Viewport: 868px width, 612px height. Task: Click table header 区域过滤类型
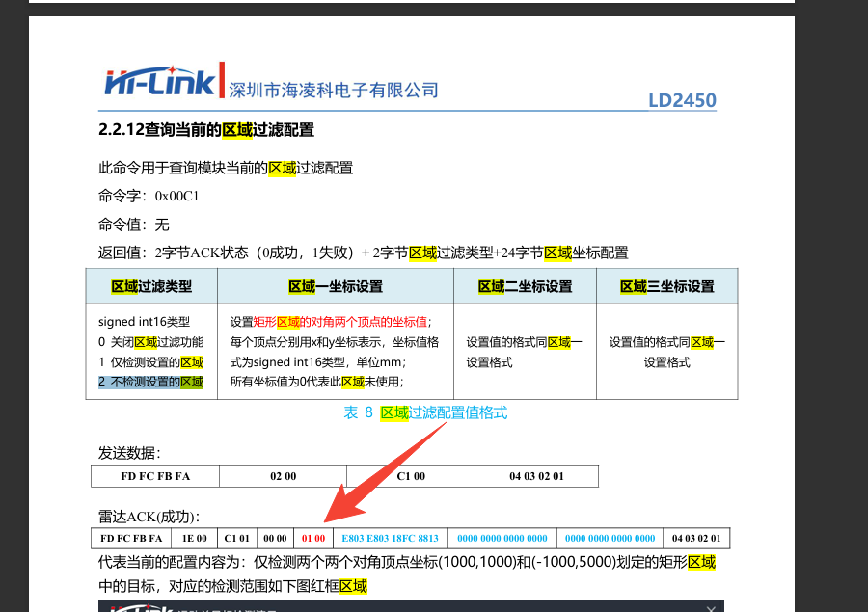coord(151,286)
